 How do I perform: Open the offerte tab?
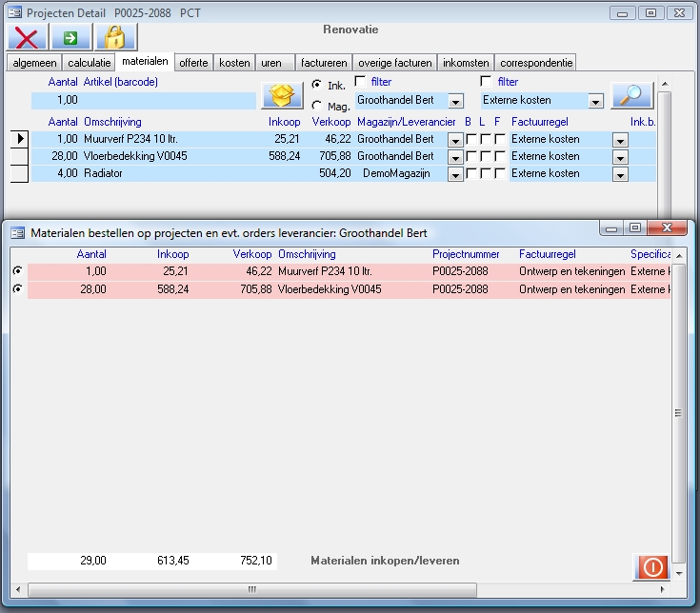pos(193,63)
